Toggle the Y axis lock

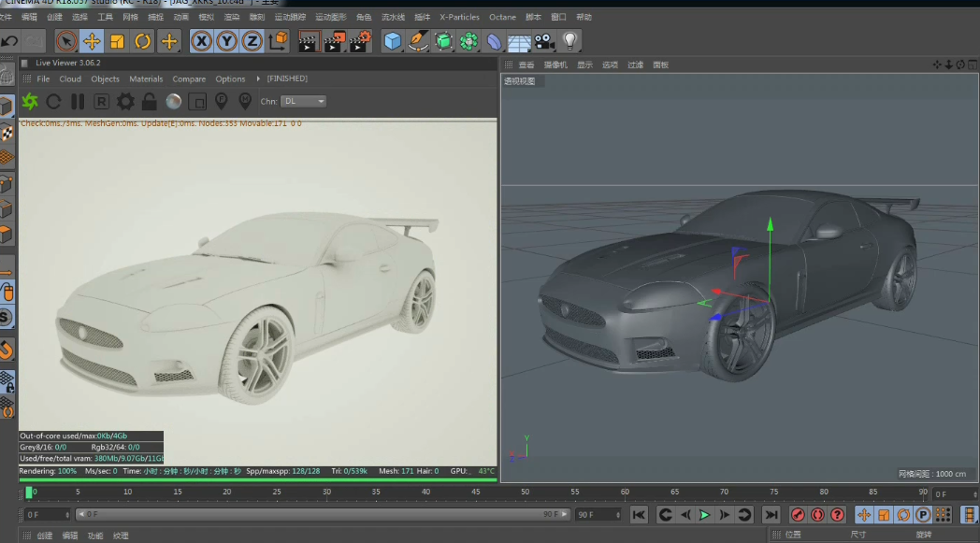click(x=226, y=41)
